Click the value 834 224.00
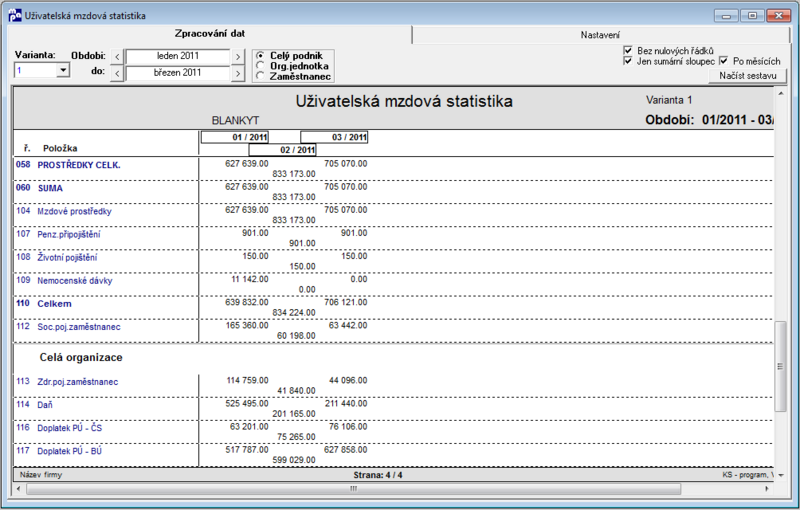This screenshot has height=510, width=800. [x=294, y=313]
